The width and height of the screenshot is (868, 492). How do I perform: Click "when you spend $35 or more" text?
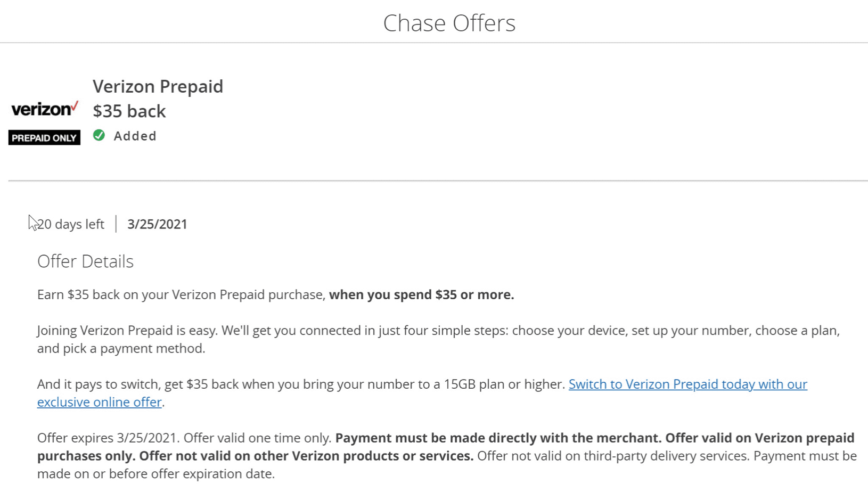421,295
